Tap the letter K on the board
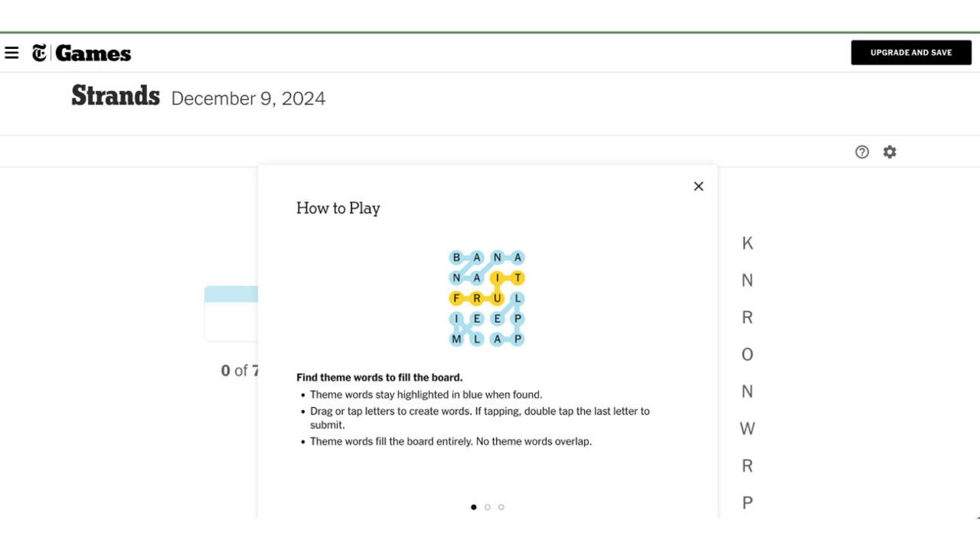This screenshot has width=980, height=550. 747,243
